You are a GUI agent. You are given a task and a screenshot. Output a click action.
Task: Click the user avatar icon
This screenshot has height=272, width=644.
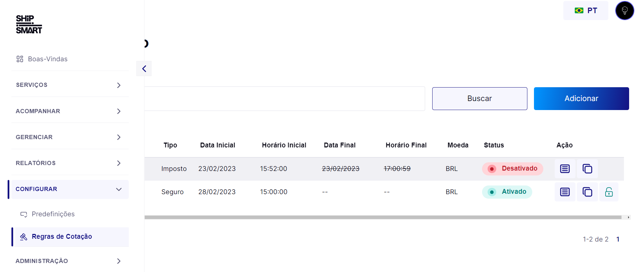[624, 11]
